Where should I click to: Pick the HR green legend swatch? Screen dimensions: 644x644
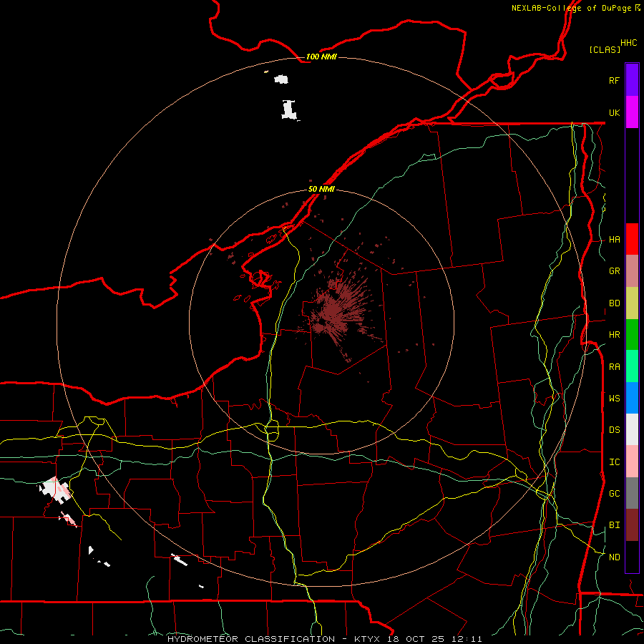pyautogui.click(x=632, y=335)
